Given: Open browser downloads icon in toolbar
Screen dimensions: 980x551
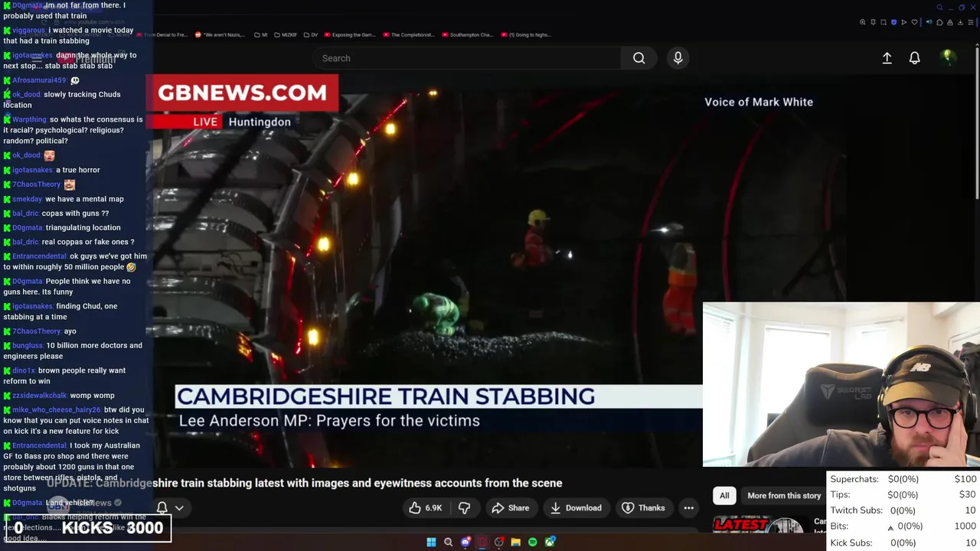Looking at the screenshot, I should 960,22.
